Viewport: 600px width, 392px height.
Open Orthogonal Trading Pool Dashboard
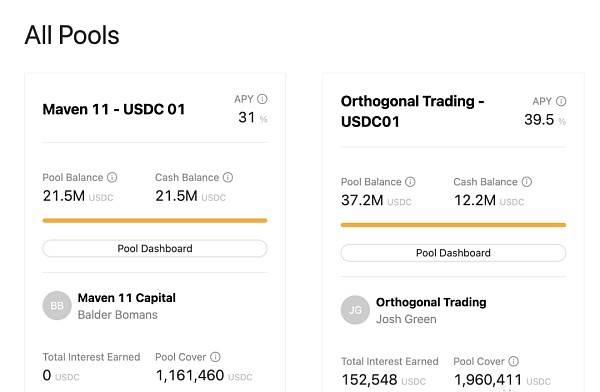tap(453, 253)
